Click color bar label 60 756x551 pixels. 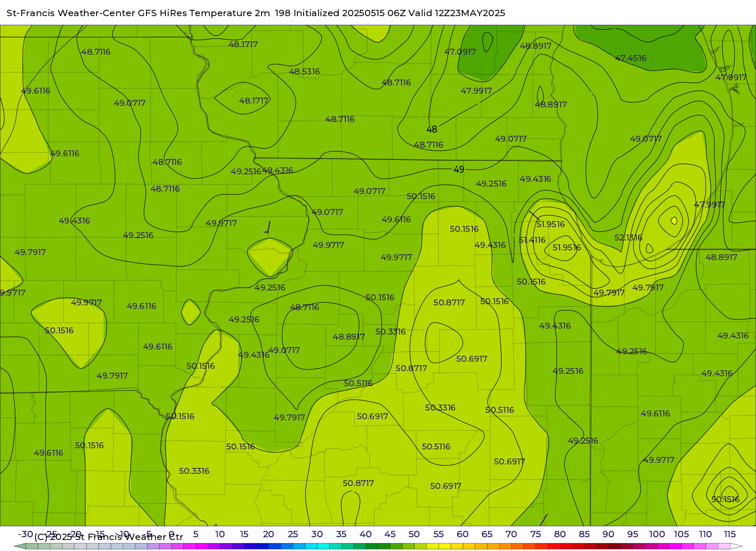tap(463, 534)
